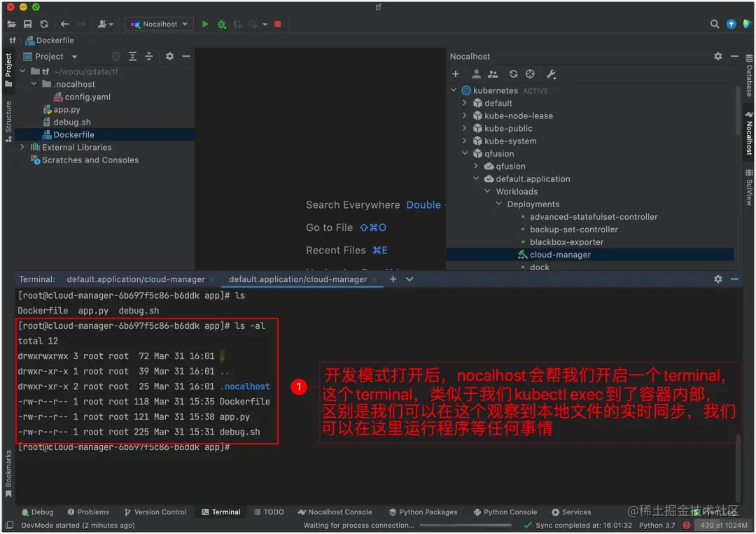Open the Version Control panel
The image size is (756, 534).
coord(155,512)
